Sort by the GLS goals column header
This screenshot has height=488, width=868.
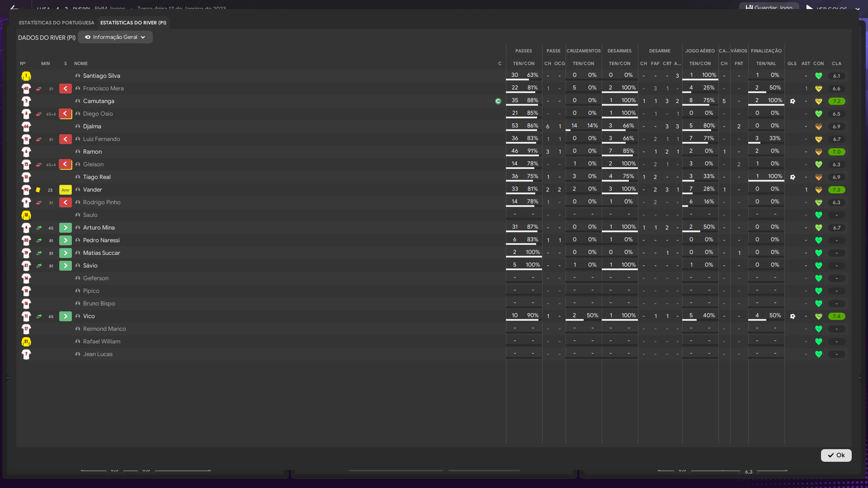point(792,64)
